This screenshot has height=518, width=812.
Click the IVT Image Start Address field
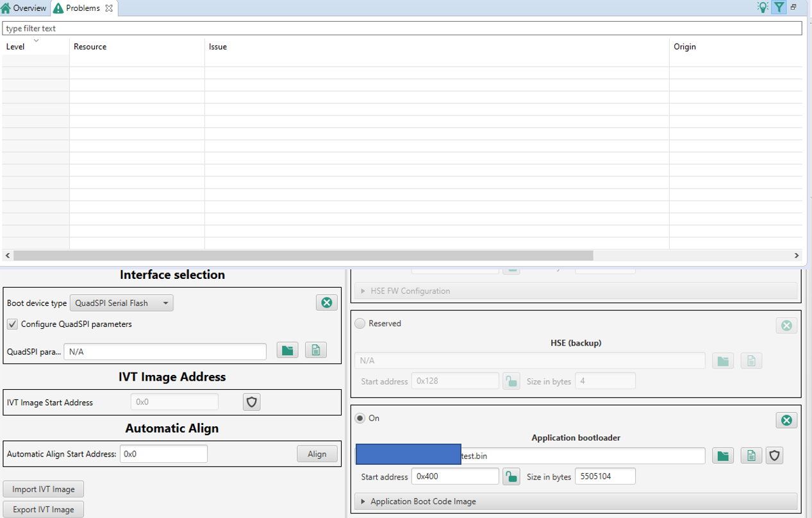174,402
